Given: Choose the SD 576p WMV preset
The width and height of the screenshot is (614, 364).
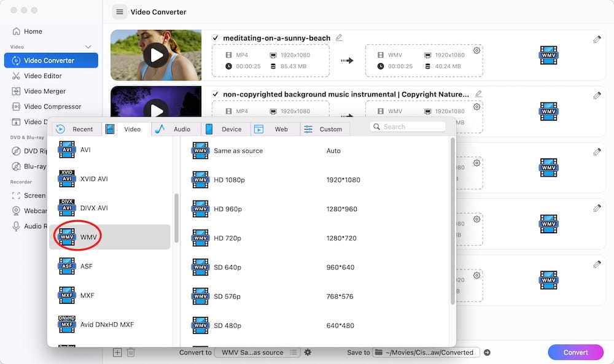Looking at the screenshot, I should tap(315, 296).
